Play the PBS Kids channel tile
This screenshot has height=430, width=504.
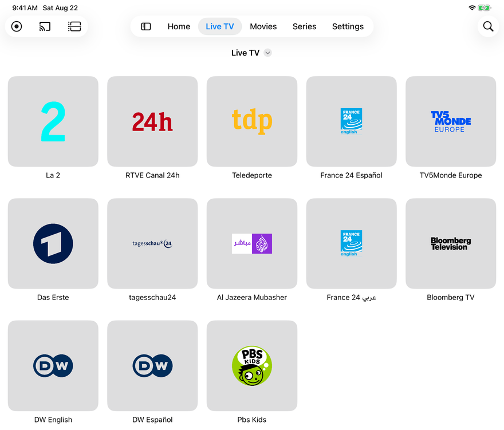click(252, 366)
